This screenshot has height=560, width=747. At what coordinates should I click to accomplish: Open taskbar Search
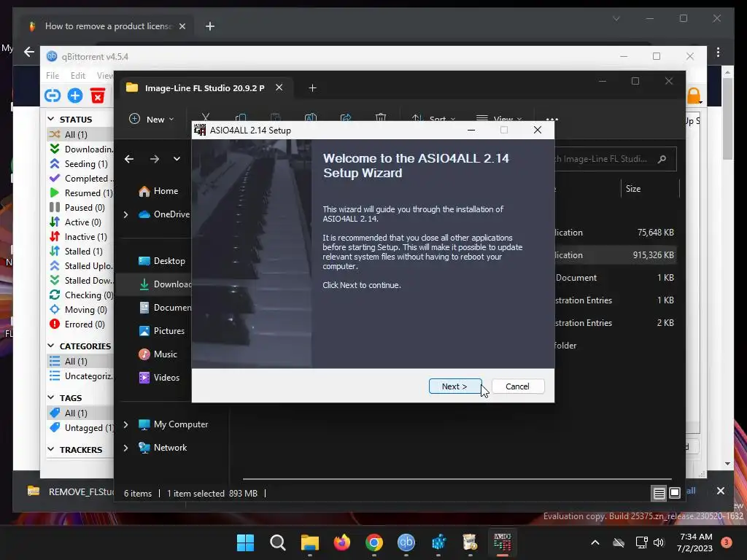pos(278,542)
